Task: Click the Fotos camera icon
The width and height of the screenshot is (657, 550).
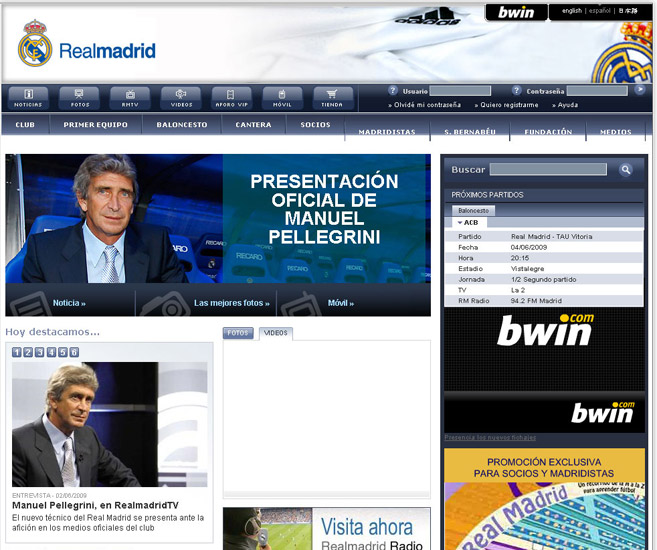Action: [x=79, y=97]
